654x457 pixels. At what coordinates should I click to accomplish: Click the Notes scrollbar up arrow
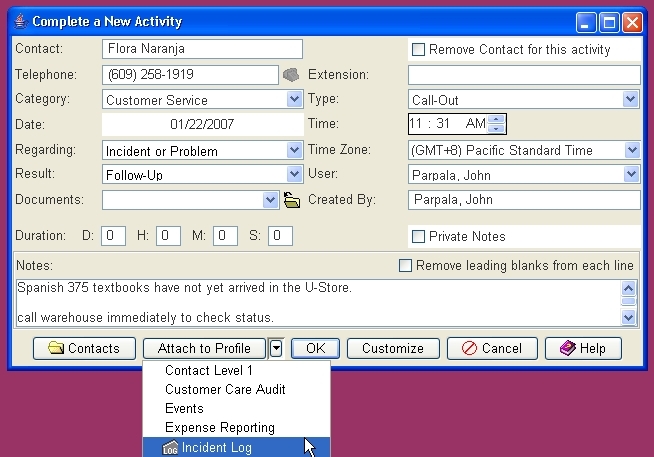pos(629,288)
